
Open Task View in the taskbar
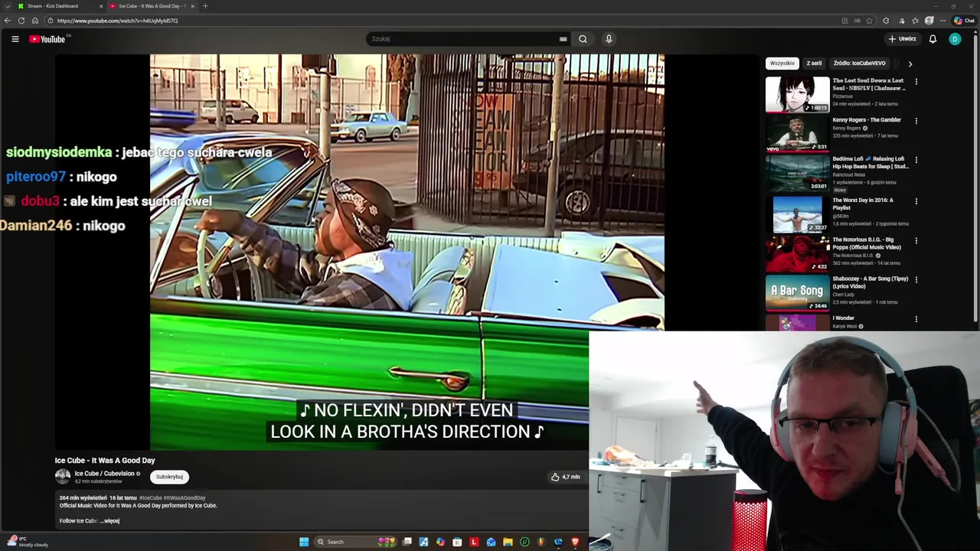click(407, 542)
